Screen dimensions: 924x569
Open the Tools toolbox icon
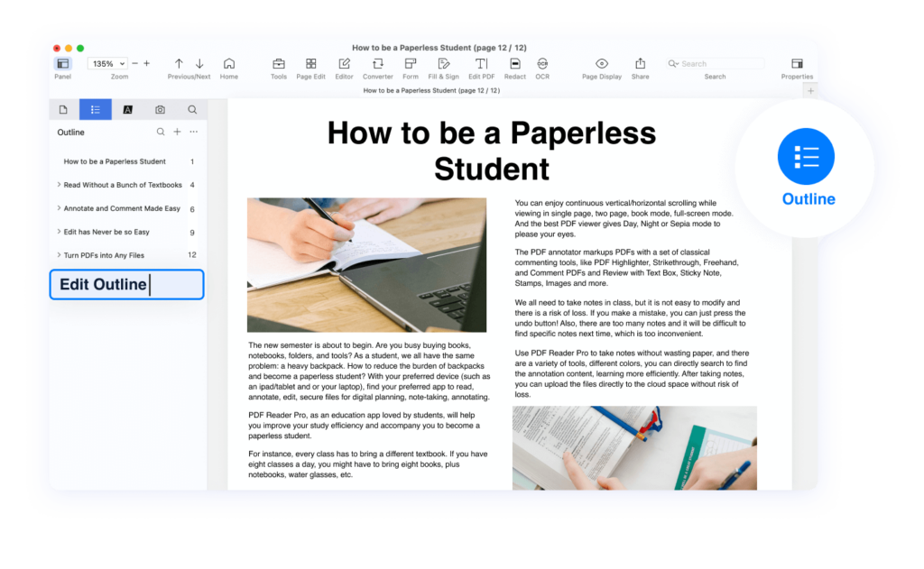point(279,64)
